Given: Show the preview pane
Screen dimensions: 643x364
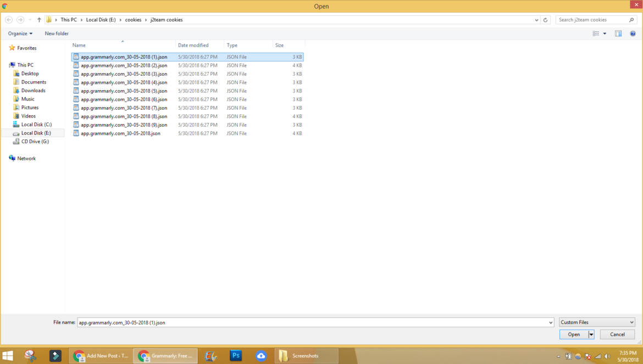Looking at the screenshot, I should [618, 33].
